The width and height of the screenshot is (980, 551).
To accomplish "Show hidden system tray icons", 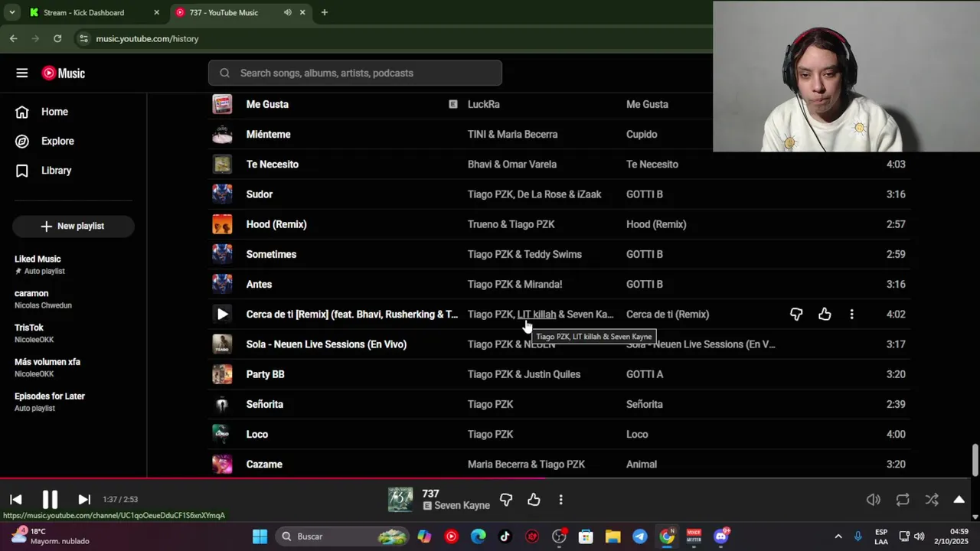I will pyautogui.click(x=838, y=536).
